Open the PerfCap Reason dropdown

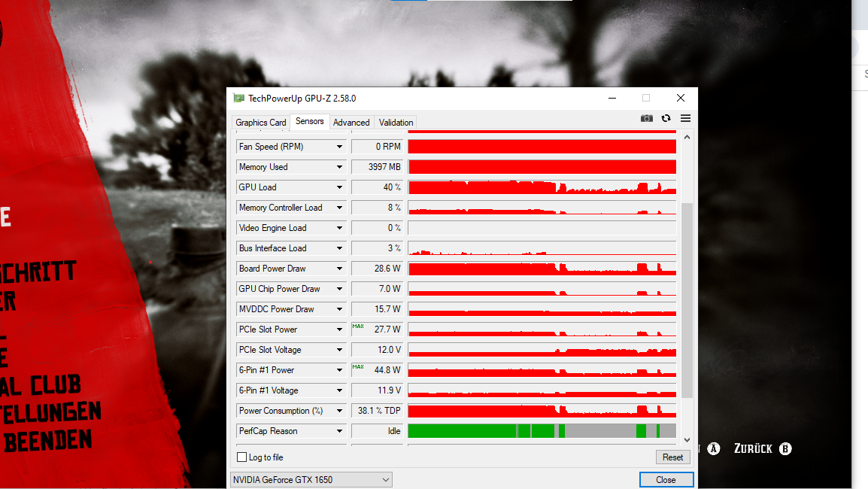coord(338,430)
